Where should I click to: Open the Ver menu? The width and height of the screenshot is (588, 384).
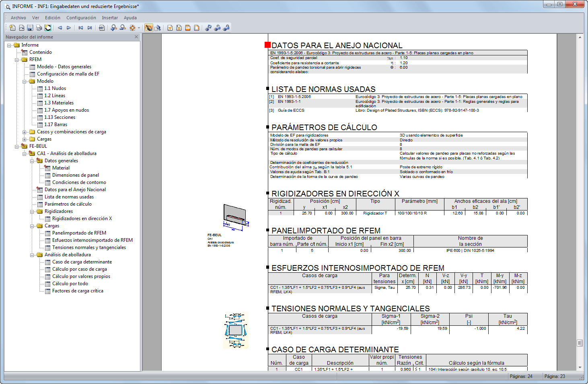coord(36,18)
